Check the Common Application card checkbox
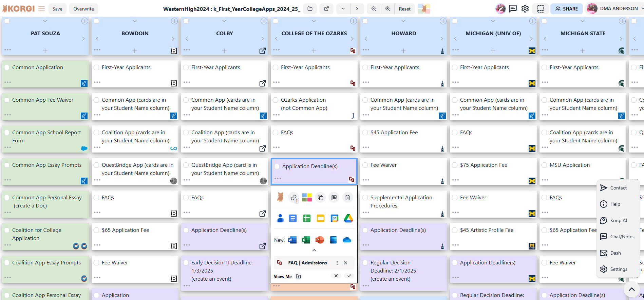The height and width of the screenshot is (300, 644). 7,67
